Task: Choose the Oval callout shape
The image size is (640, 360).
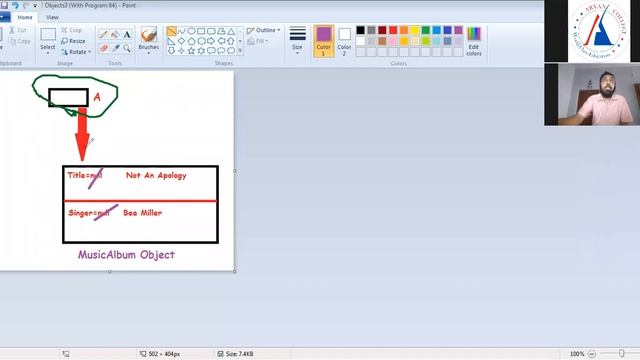Action: (x=221, y=51)
